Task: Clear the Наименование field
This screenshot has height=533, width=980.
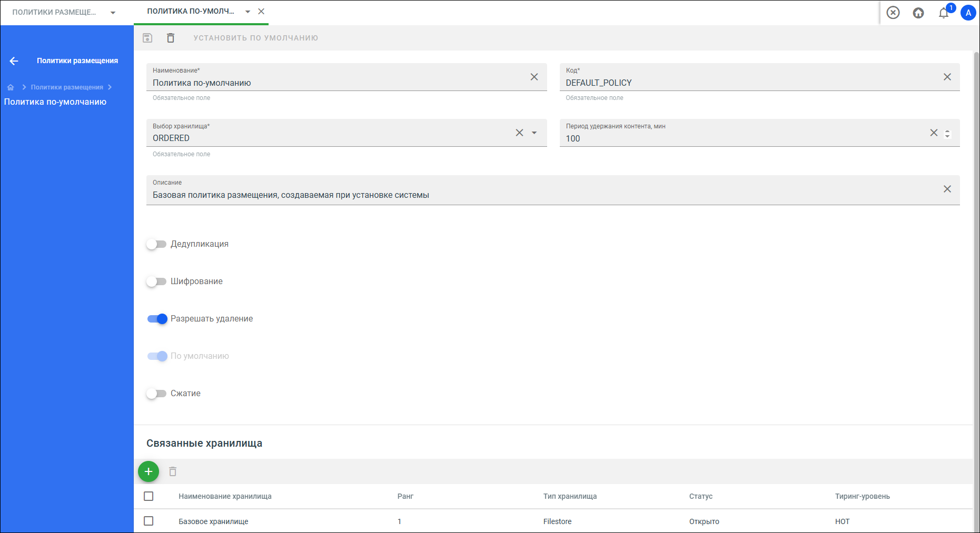Action: (x=534, y=77)
